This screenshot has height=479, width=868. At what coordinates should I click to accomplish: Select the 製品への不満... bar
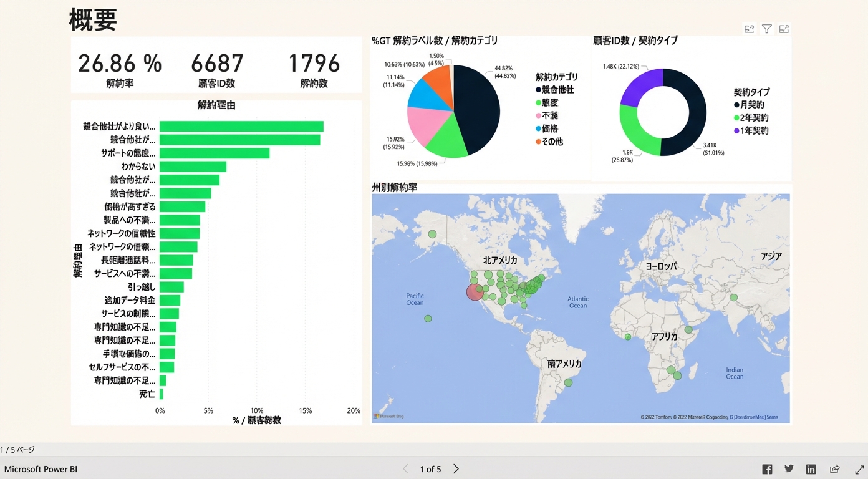coord(180,220)
